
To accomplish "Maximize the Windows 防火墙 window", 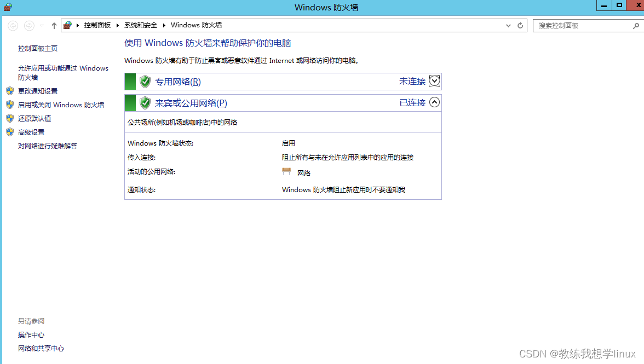I will tap(619, 5).
